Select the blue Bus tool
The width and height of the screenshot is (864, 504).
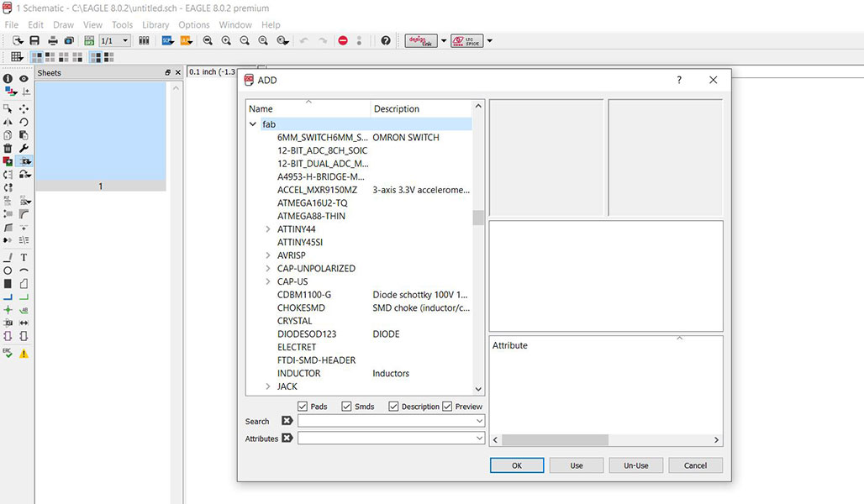8,297
